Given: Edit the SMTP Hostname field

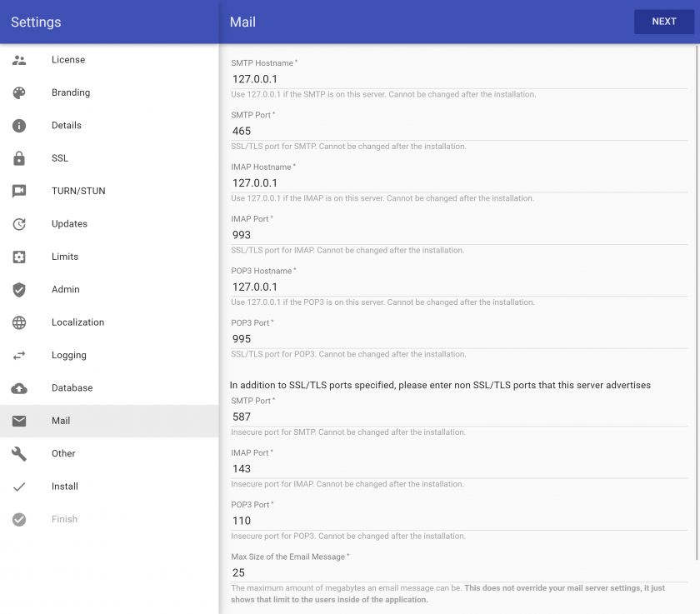Looking at the screenshot, I should point(459,79).
